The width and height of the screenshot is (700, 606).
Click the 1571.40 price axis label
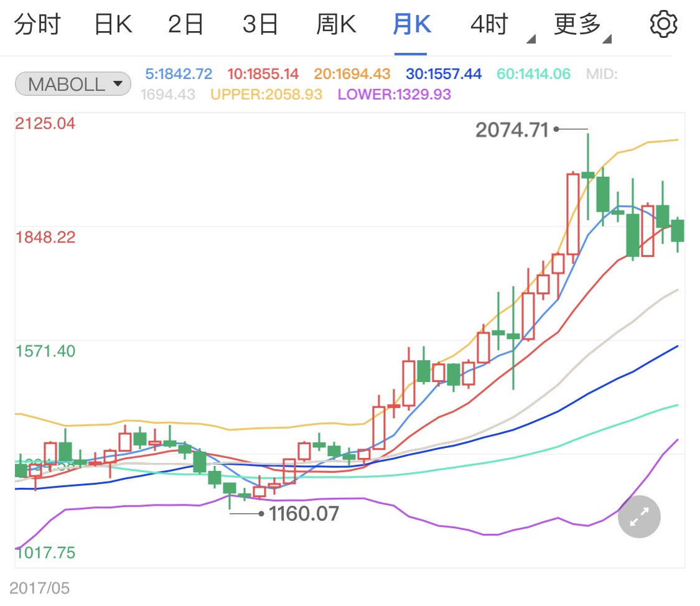pos(45,351)
